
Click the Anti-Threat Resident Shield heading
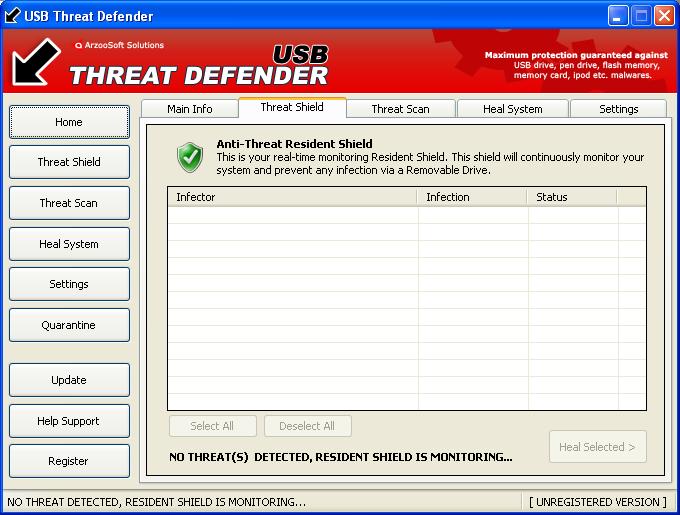[x=294, y=144]
